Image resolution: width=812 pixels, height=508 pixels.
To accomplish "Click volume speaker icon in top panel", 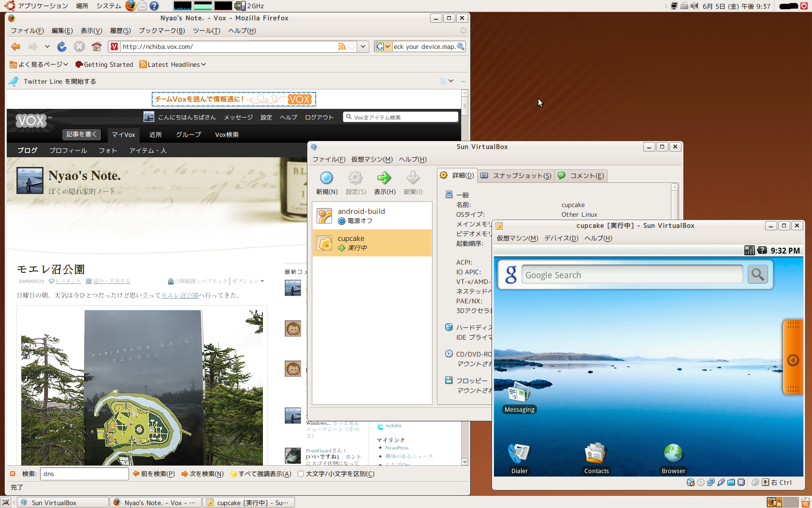I will [694, 6].
